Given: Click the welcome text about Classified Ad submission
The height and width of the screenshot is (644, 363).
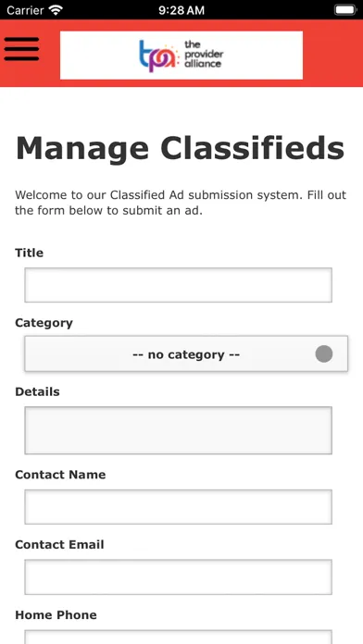Looking at the screenshot, I should click(181, 203).
